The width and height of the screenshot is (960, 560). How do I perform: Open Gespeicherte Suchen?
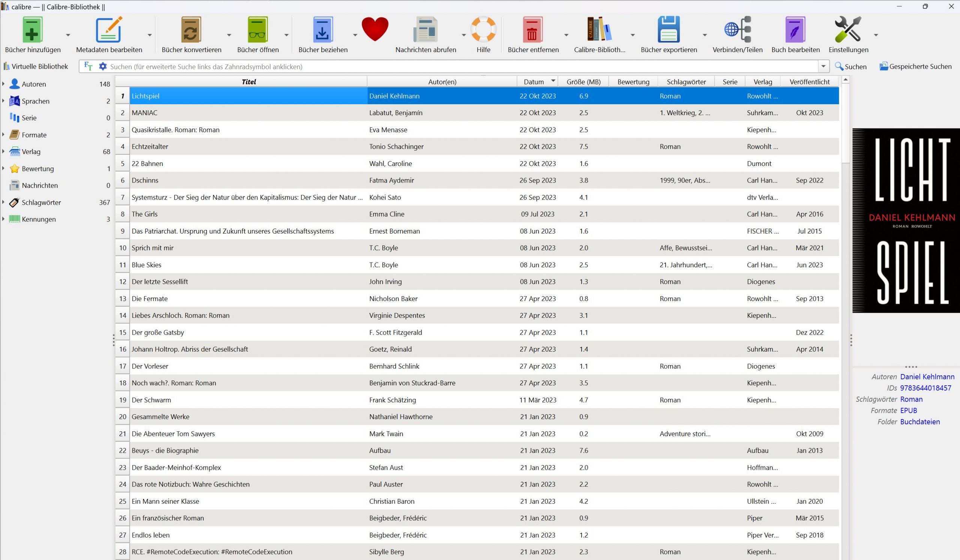(x=915, y=66)
